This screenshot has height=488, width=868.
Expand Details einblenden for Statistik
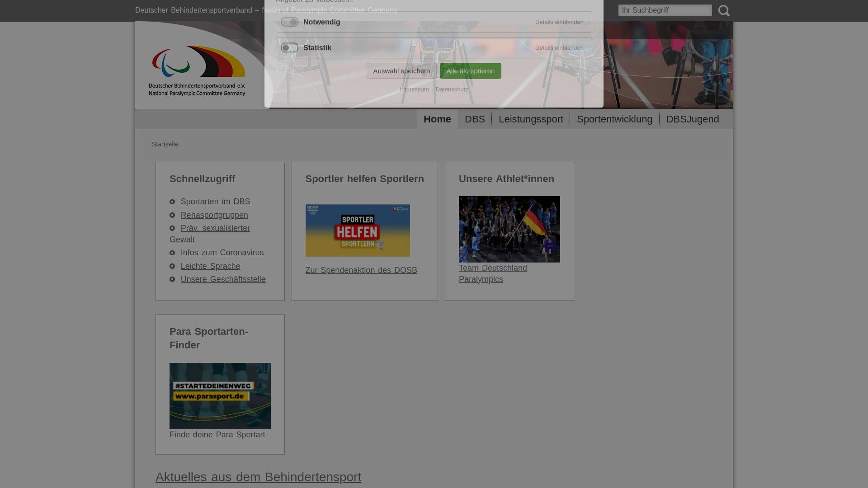(x=559, y=47)
